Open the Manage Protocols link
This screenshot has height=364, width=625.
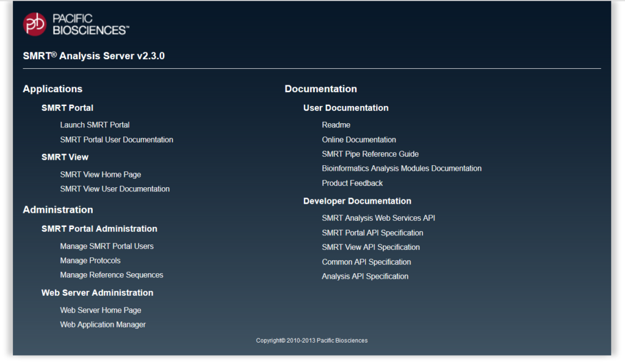click(x=90, y=260)
